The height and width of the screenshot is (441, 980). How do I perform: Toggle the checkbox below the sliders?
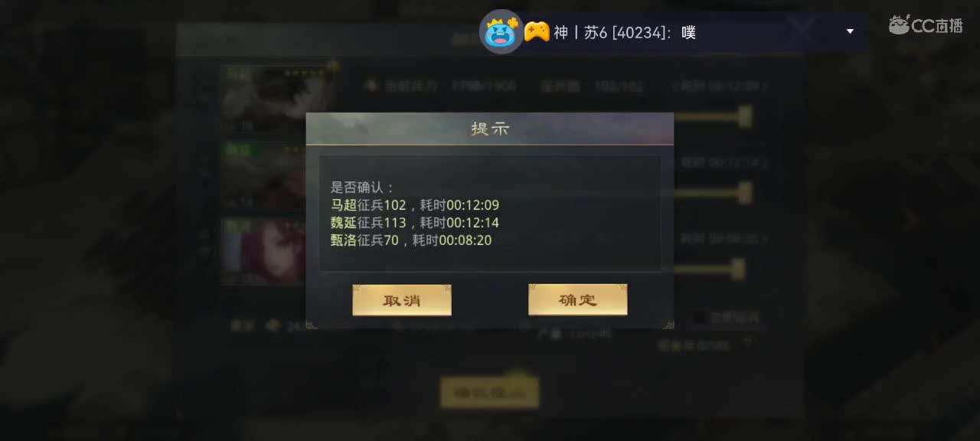(700, 317)
